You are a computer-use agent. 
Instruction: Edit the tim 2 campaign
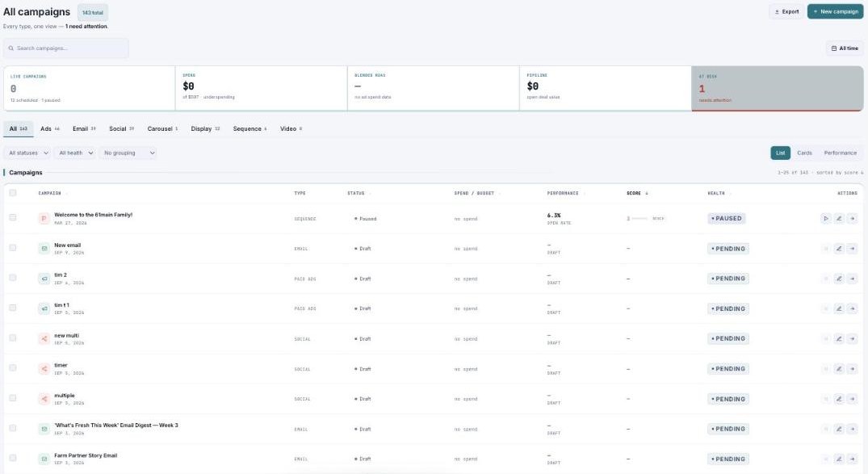[x=839, y=279]
